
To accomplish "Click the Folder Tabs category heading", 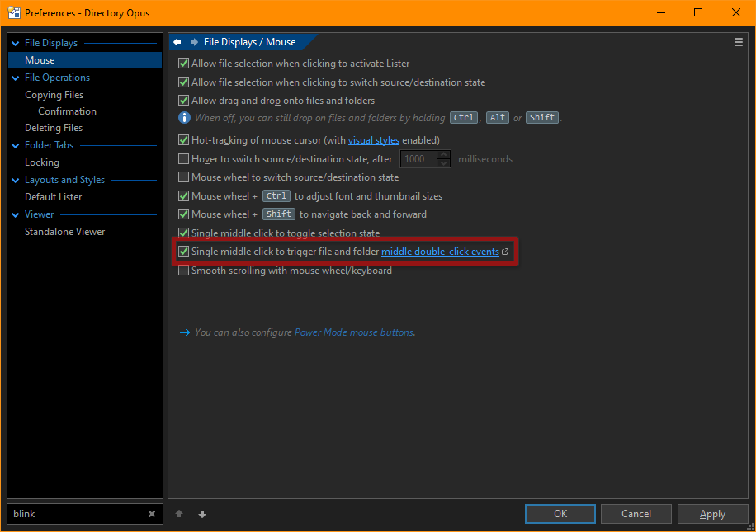I will click(50, 145).
